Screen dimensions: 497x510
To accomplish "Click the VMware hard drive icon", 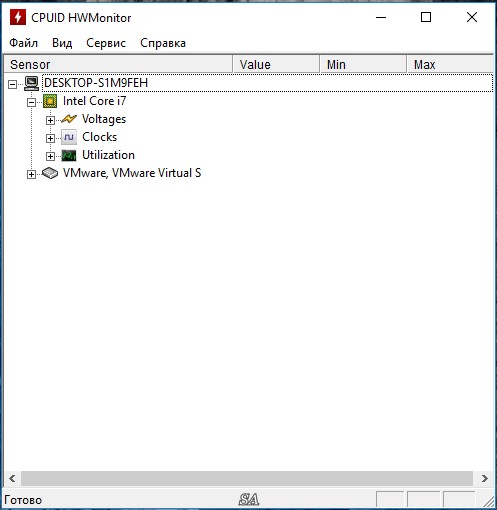I will click(x=50, y=173).
